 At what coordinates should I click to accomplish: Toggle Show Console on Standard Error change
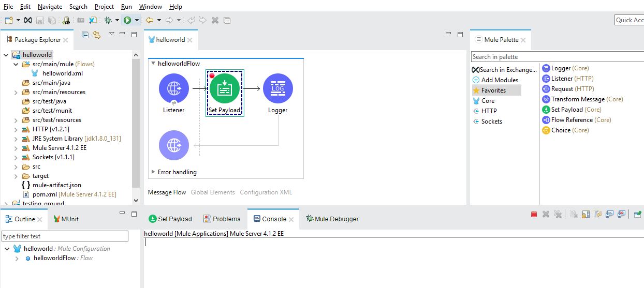click(622, 214)
